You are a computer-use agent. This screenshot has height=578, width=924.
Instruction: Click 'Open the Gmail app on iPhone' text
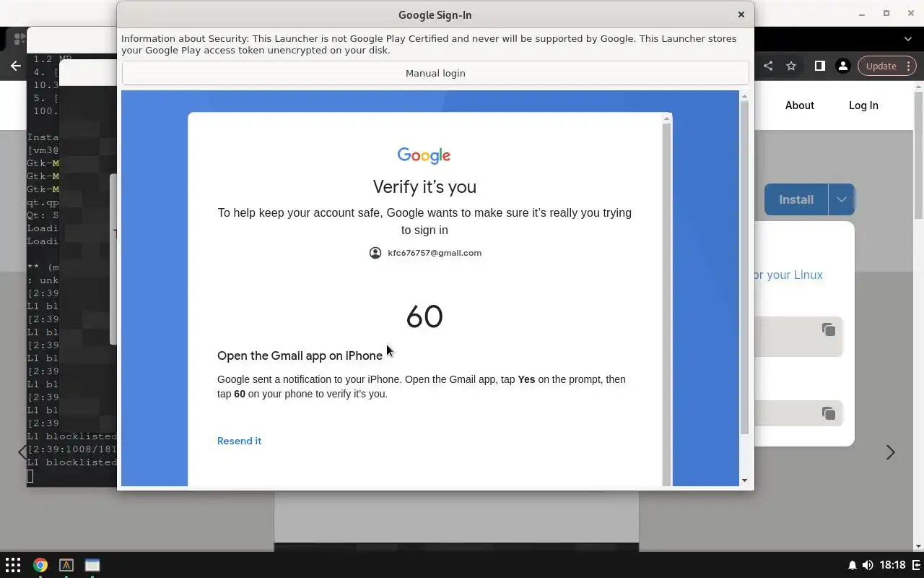coord(300,355)
